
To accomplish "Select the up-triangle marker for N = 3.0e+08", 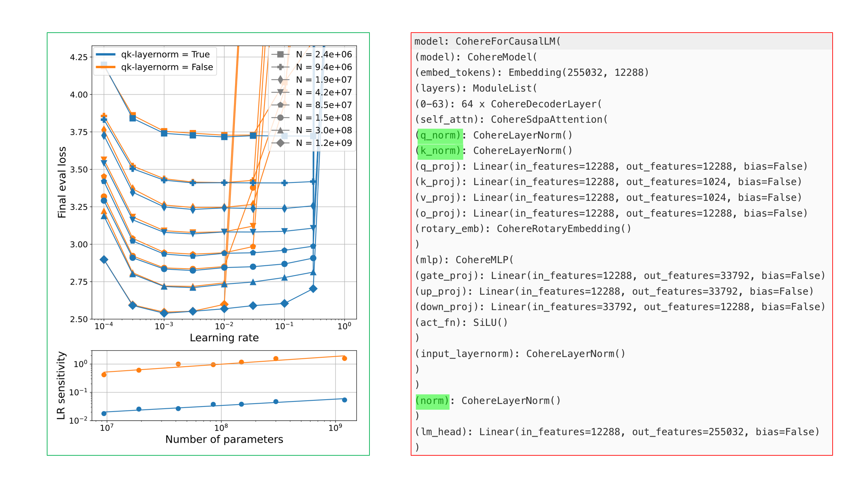I will coord(280,130).
